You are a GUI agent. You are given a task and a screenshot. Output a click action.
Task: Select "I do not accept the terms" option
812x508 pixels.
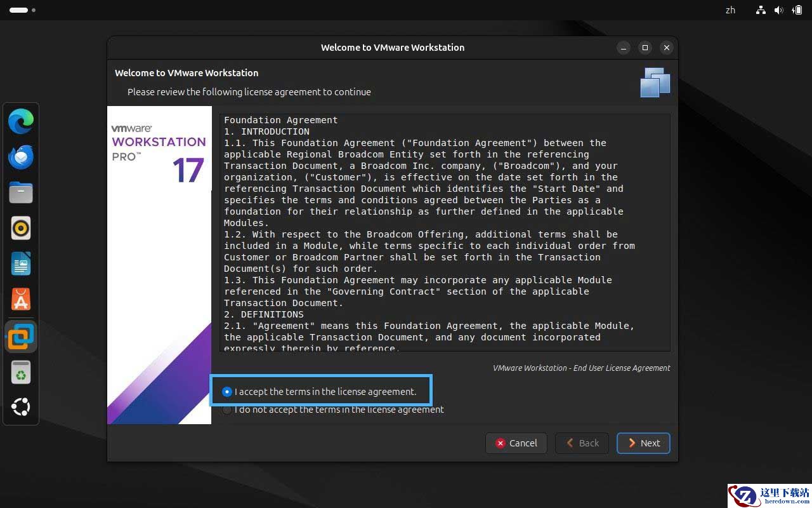click(x=333, y=410)
